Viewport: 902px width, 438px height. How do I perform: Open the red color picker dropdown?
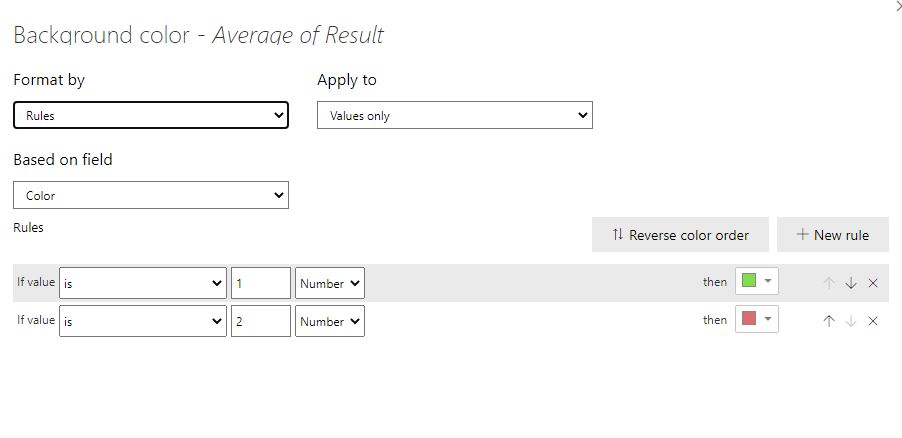pyautogui.click(x=756, y=319)
